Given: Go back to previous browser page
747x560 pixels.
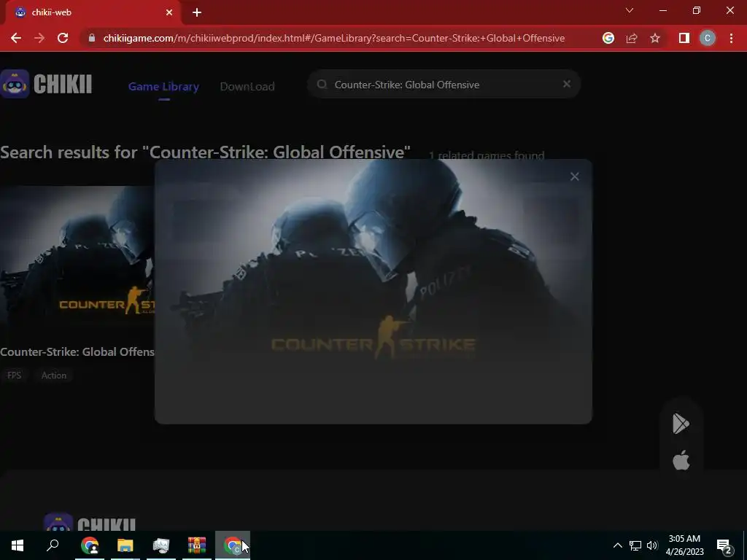Looking at the screenshot, I should coord(16,38).
